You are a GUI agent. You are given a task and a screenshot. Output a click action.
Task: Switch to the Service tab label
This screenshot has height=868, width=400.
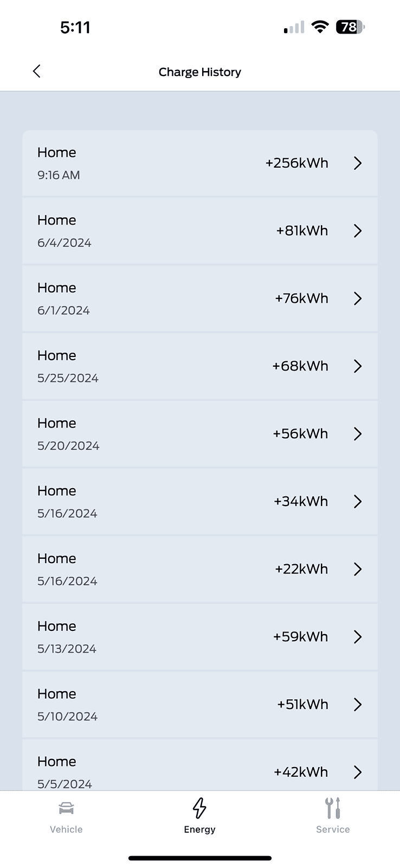click(333, 829)
